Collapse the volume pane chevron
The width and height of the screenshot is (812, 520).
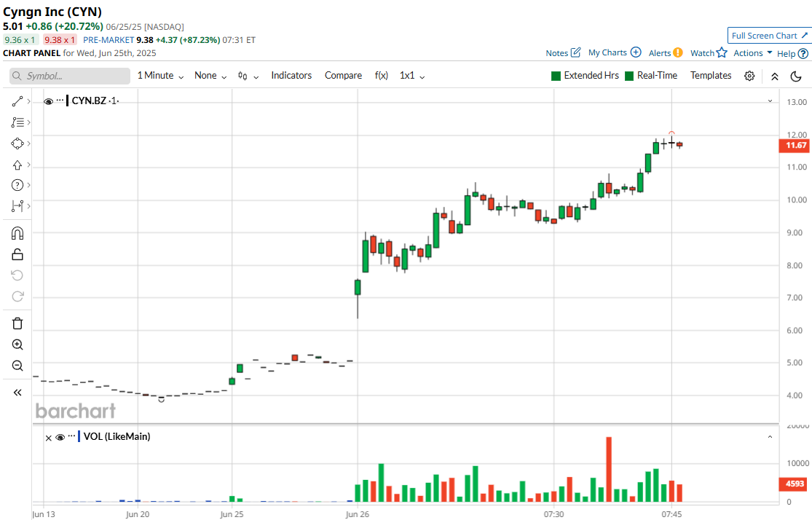pos(770,437)
